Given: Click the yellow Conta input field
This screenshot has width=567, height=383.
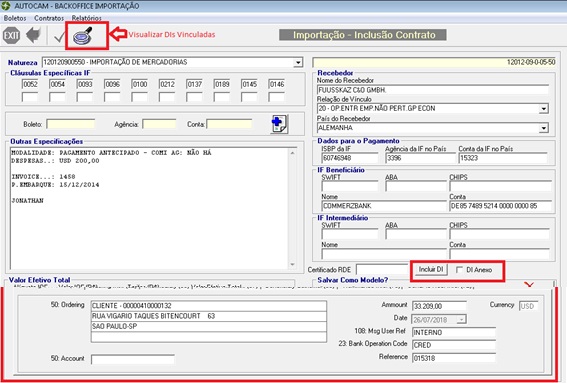Looking at the screenshot, I should [229, 124].
